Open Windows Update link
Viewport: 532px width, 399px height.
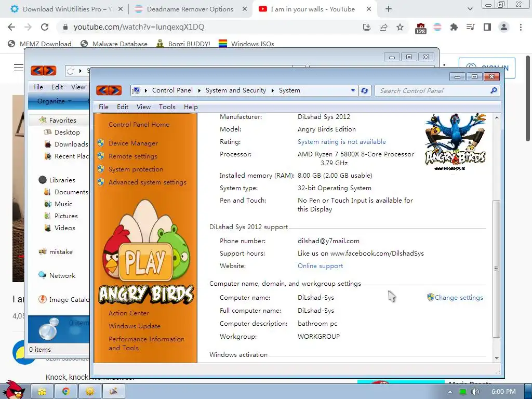[135, 326]
